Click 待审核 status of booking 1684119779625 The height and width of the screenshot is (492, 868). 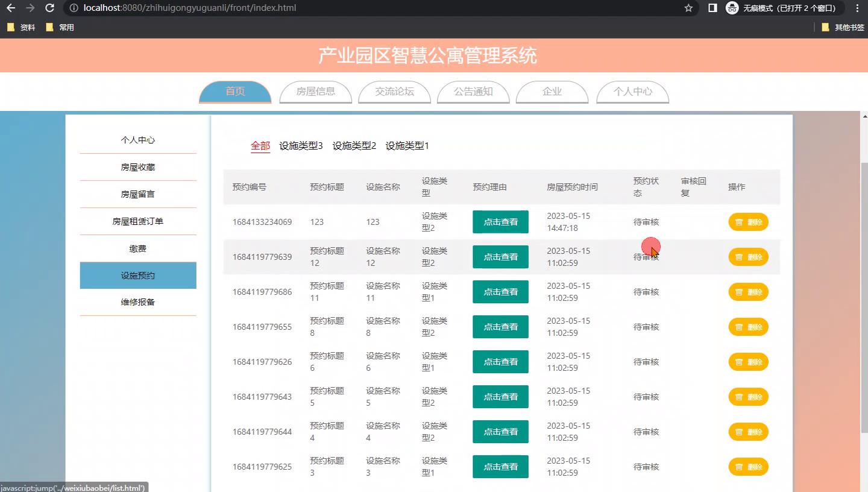[646, 467]
